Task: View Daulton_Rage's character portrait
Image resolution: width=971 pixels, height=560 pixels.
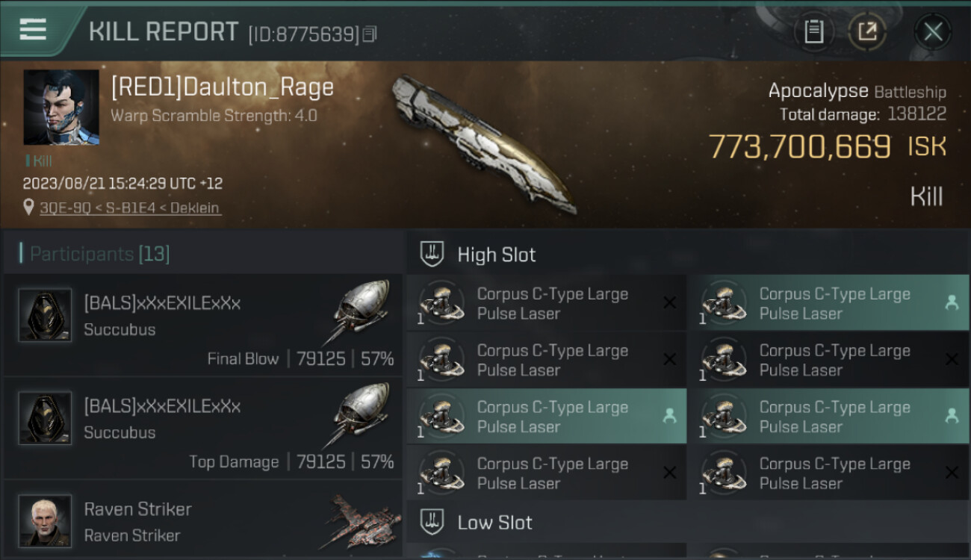Action: pyautogui.click(x=61, y=108)
